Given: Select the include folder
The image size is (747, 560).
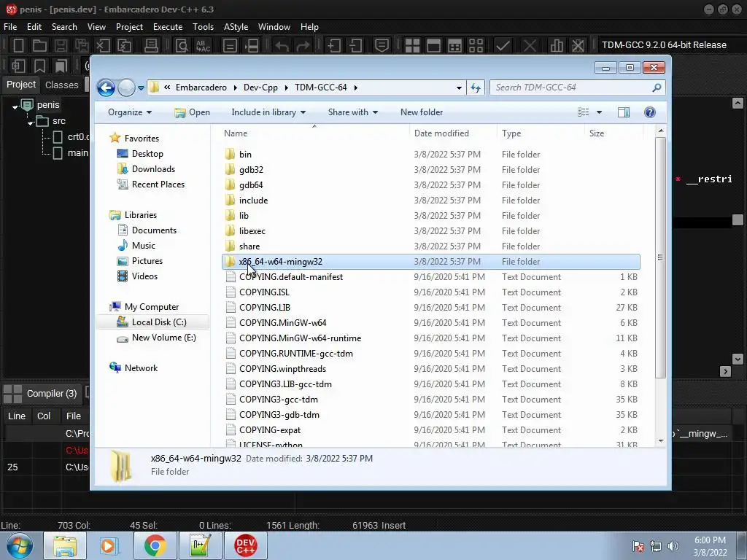Looking at the screenshot, I should click(x=253, y=201).
